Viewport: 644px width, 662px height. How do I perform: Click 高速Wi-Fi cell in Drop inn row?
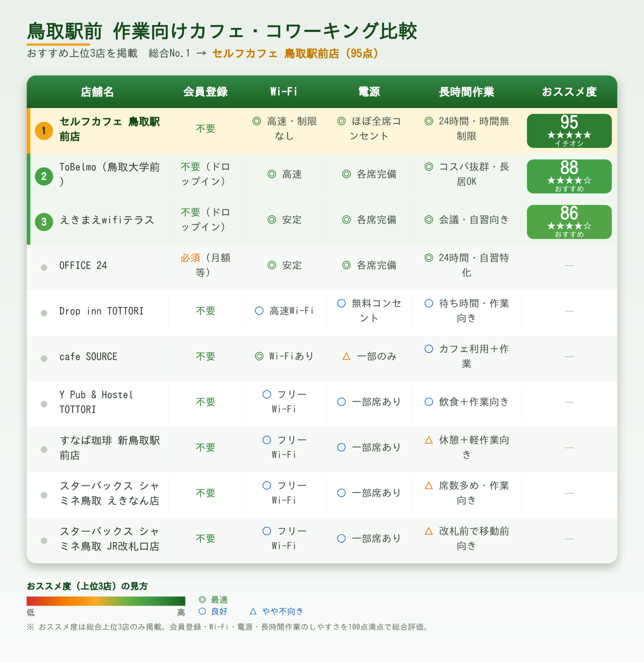[284, 311]
